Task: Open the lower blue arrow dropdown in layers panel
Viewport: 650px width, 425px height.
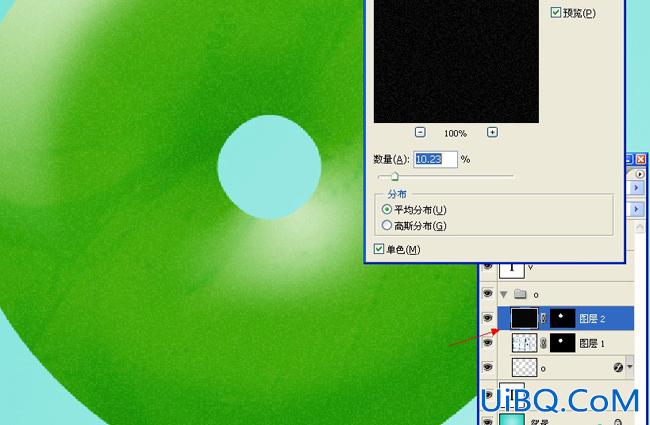Action: tap(636, 209)
